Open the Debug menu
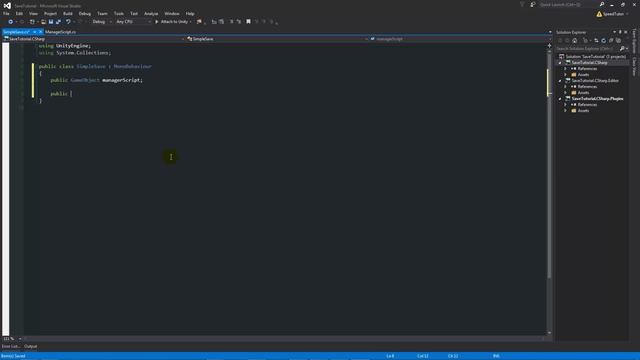Viewport: 640px width, 360px height. point(84,13)
